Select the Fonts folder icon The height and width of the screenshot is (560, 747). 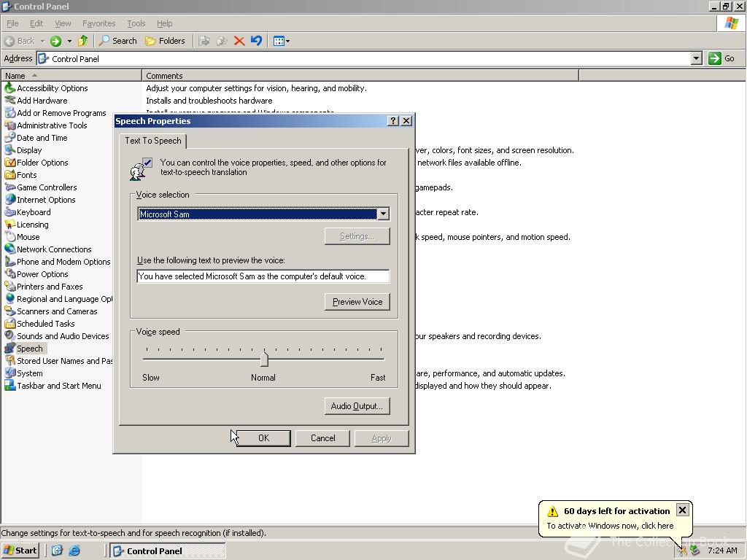[x=10, y=175]
